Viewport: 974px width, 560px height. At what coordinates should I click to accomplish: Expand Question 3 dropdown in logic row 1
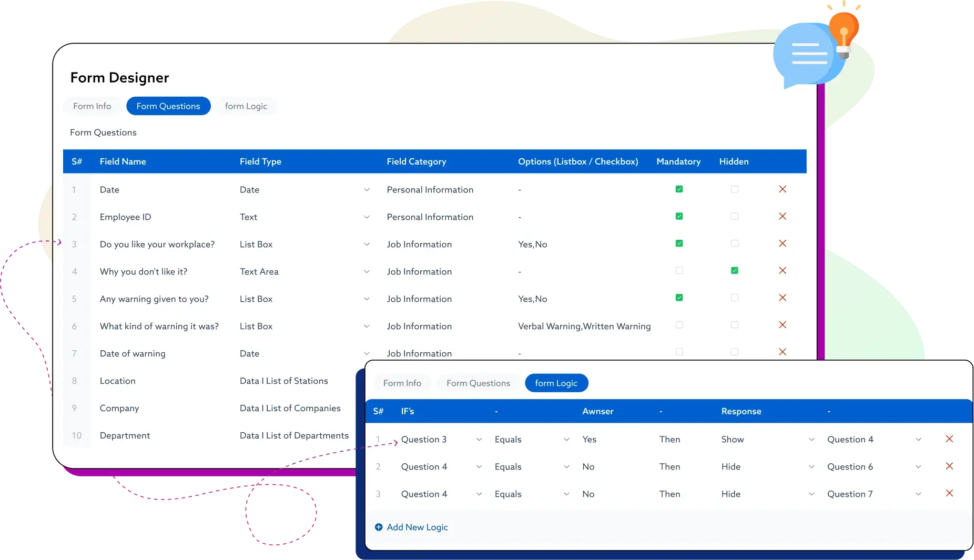coord(479,440)
